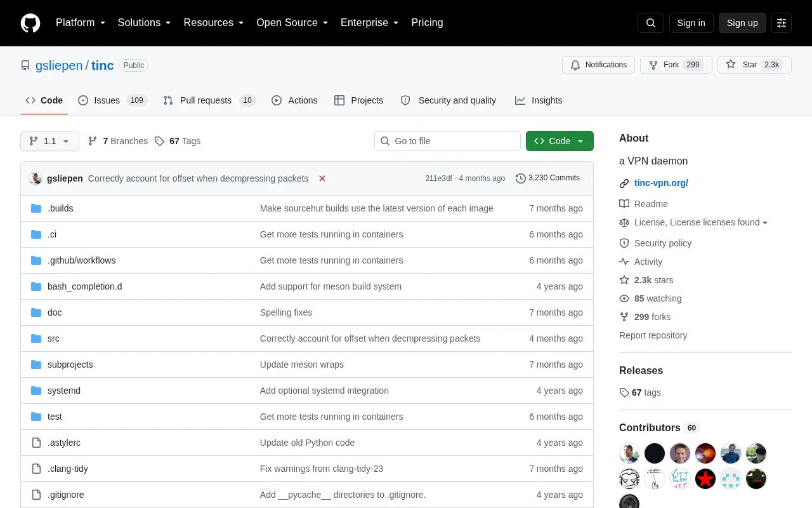Expand the Platform menu
Screen dimensions: 812x508
pos(81,23)
